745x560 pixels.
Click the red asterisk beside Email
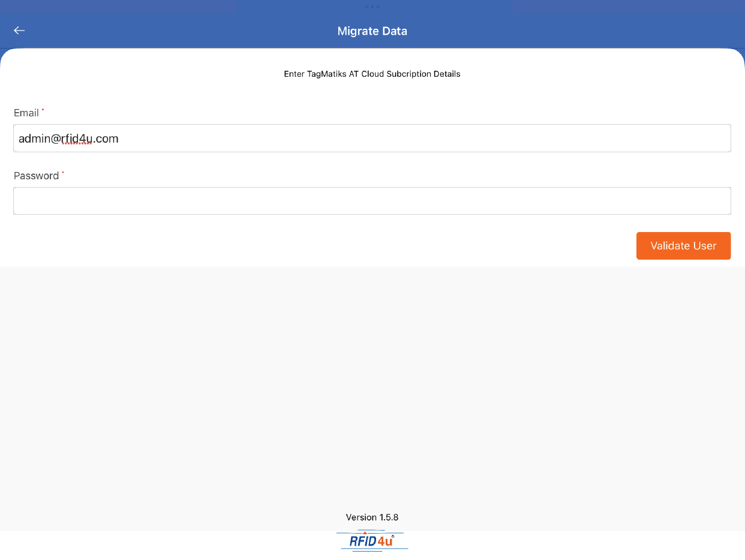[43, 110]
